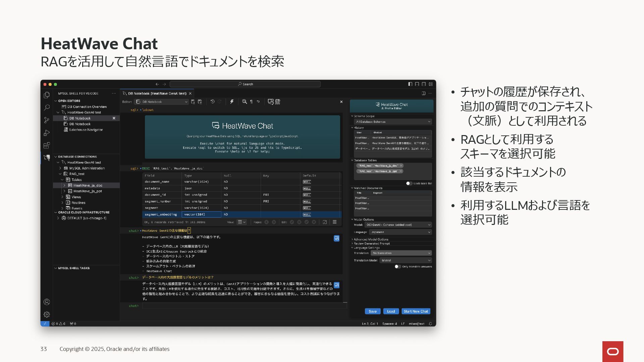Open Run and Debug view
Viewport: 644px width, 362px height.
47,133
